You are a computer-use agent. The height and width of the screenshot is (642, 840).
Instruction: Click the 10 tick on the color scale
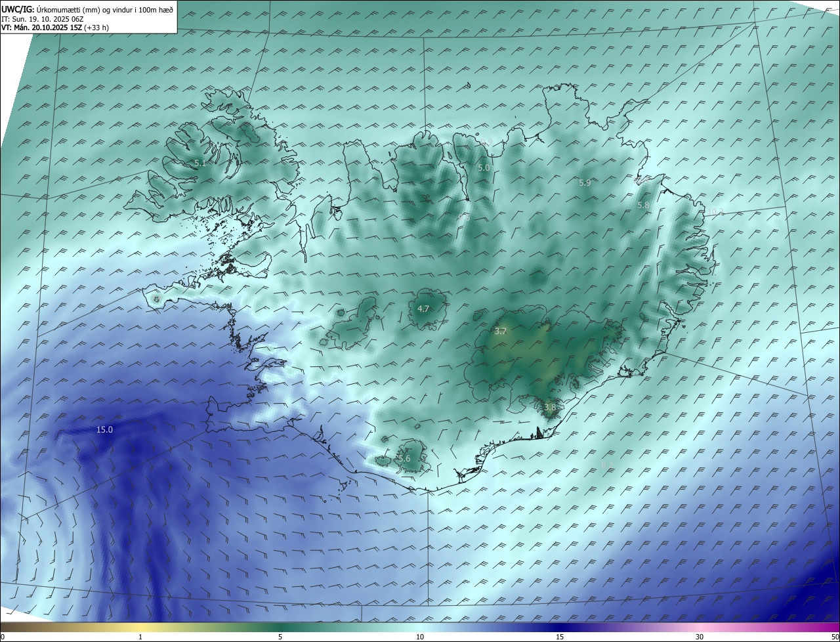(x=420, y=637)
